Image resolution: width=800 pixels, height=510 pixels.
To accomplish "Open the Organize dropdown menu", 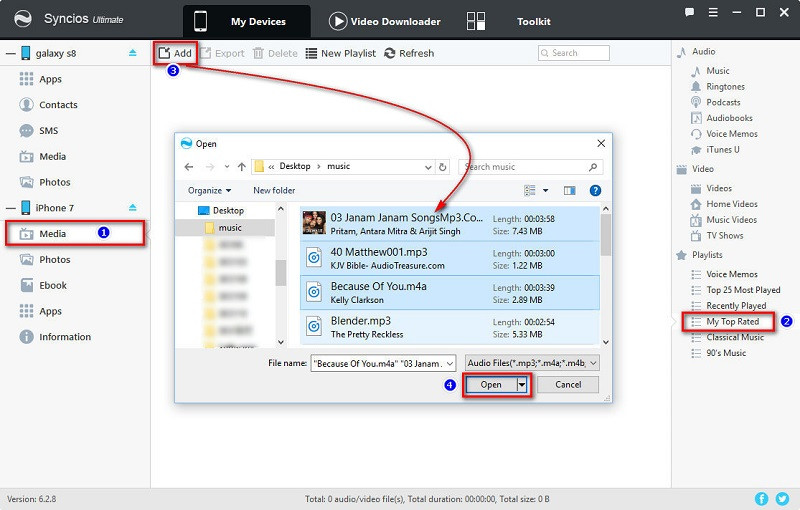I will pos(209,190).
